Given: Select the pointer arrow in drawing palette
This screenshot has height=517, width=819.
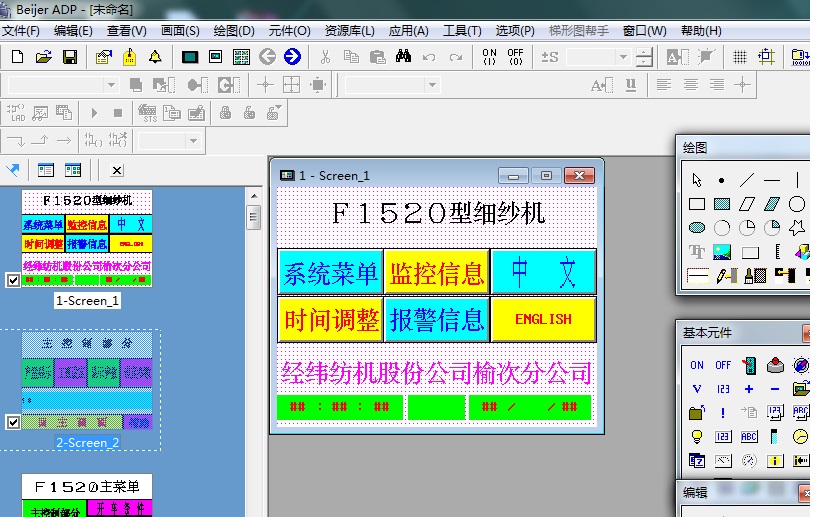Looking at the screenshot, I should click(x=697, y=181).
